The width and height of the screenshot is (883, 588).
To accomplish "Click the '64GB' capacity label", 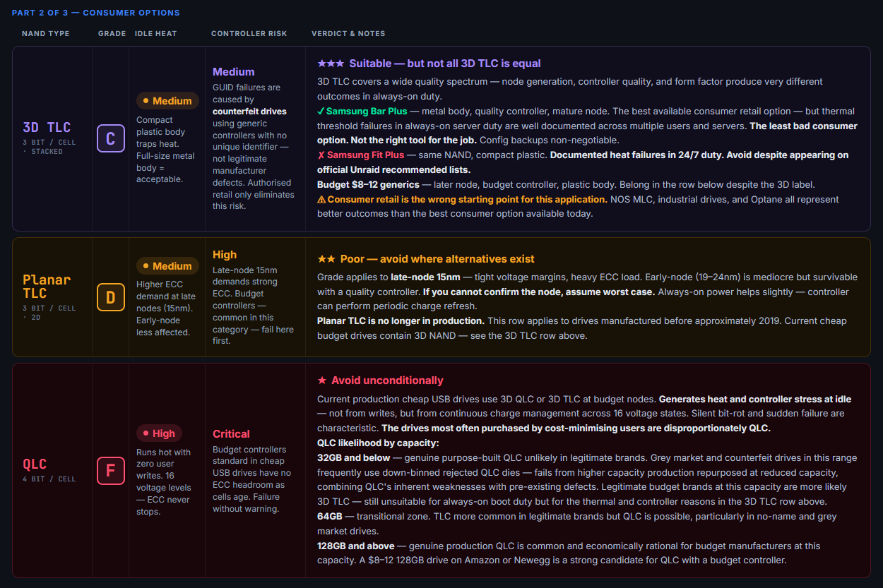I will pyautogui.click(x=329, y=517).
